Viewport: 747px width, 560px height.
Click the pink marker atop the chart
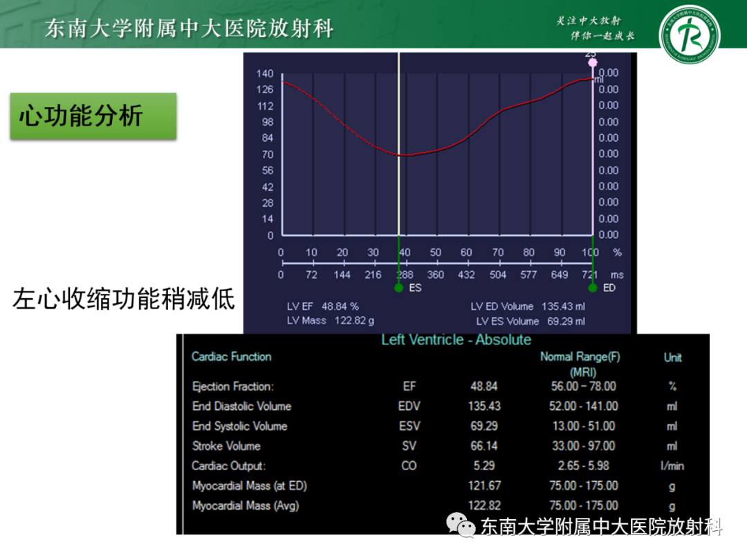click(x=592, y=62)
